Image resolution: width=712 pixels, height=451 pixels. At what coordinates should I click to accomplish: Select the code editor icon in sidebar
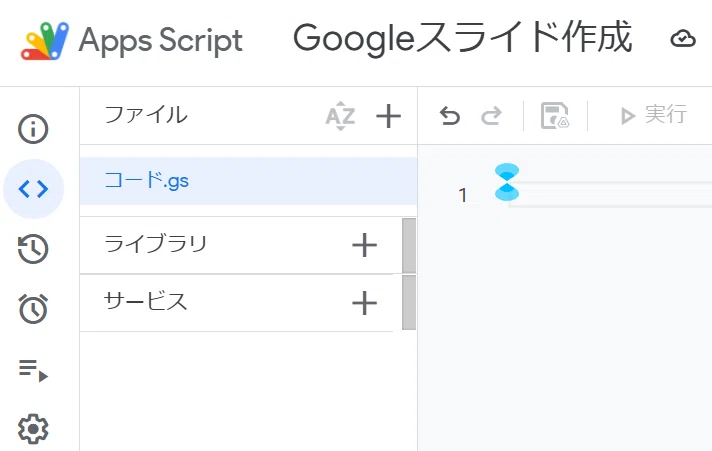pos(33,188)
